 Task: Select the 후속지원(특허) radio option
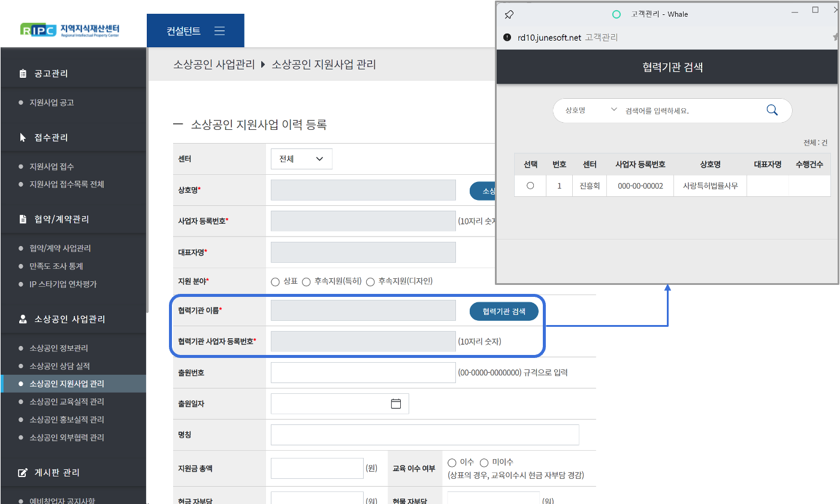(x=306, y=282)
